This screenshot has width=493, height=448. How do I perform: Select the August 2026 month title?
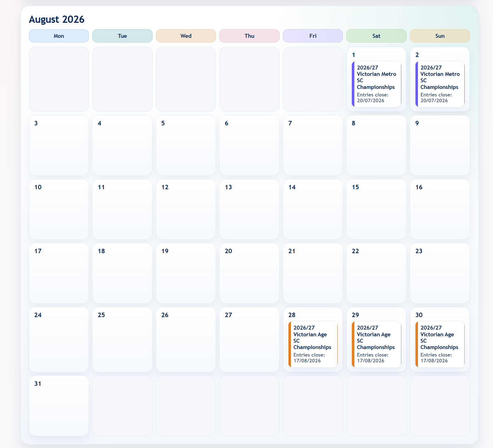[x=57, y=19]
